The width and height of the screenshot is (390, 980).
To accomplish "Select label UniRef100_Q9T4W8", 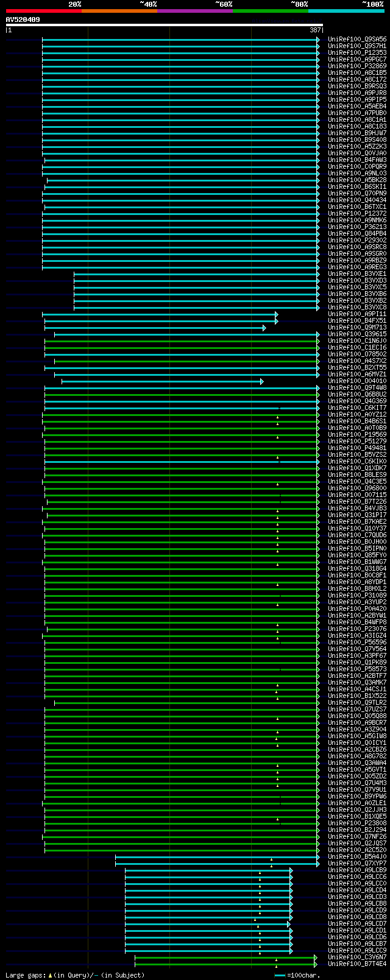I will [x=357, y=387].
